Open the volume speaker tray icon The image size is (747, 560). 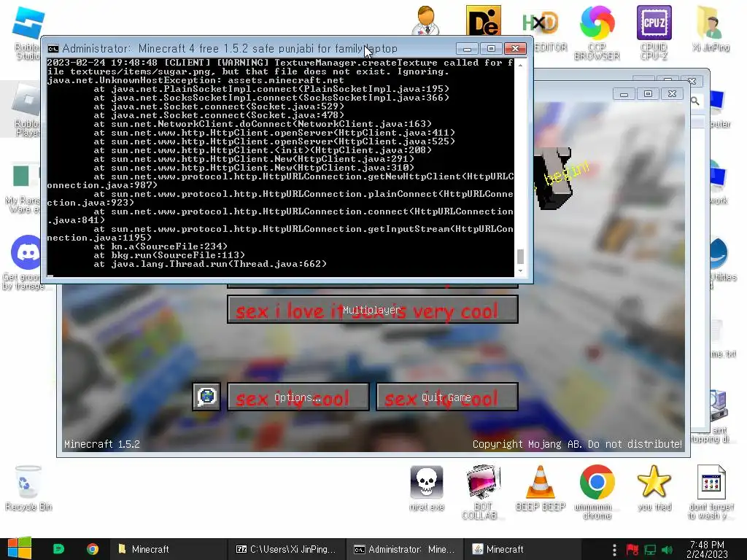667,550
